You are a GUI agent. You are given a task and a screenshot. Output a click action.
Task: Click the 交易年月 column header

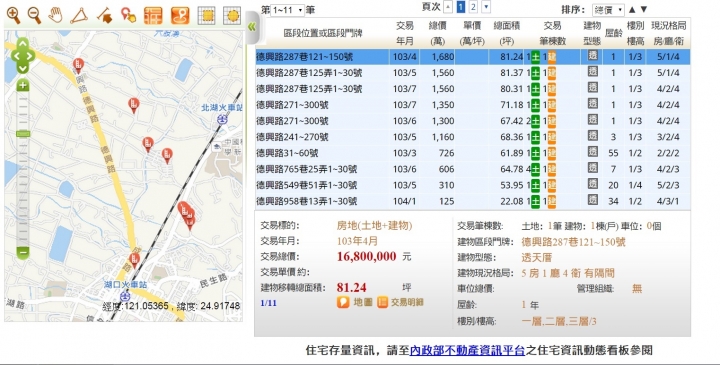(405, 34)
